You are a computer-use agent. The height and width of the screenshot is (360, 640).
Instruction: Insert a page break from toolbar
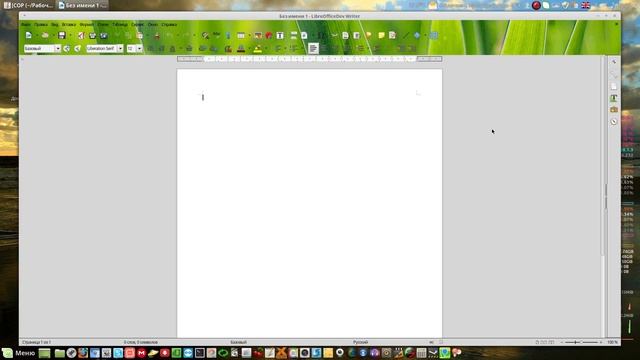[294, 36]
